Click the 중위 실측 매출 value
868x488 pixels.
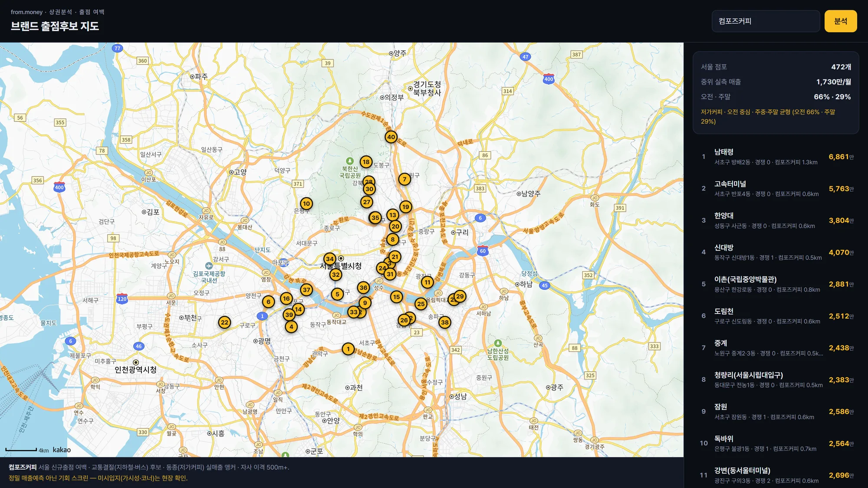click(x=833, y=82)
